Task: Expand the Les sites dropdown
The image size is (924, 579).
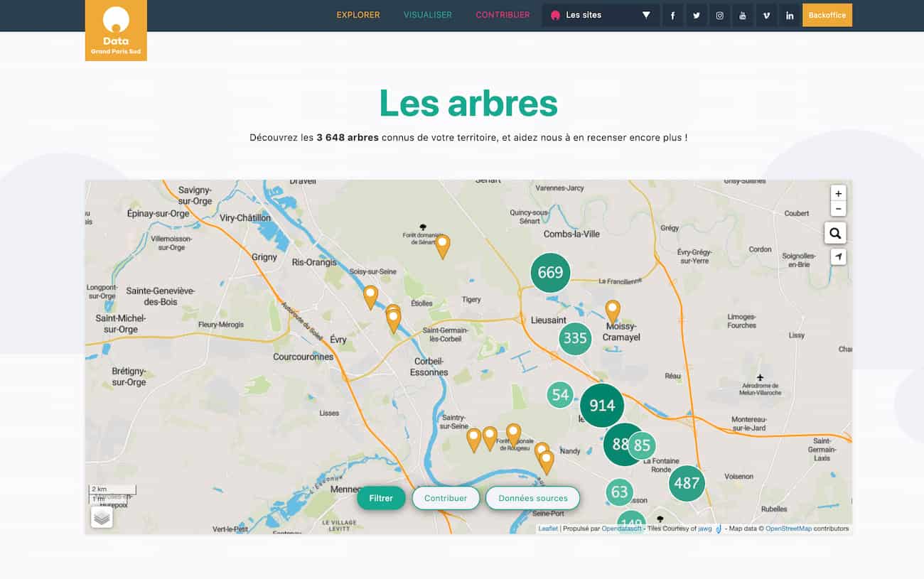Action: click(601, 15)
